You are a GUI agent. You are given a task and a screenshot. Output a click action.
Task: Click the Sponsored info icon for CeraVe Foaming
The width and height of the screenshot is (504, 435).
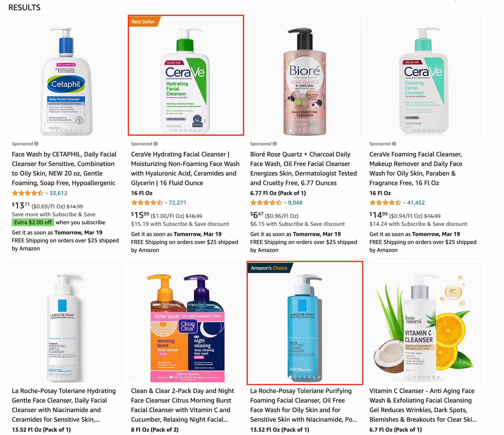coord(394,144)
